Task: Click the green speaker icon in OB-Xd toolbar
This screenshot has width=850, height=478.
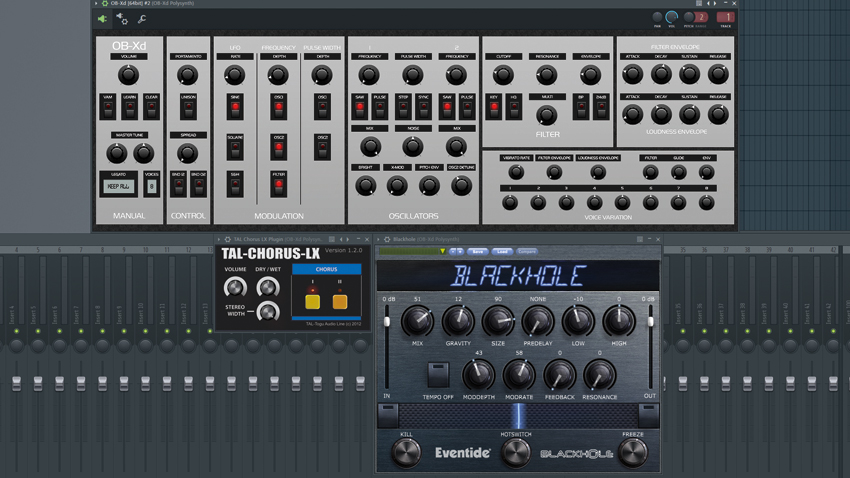Action: pyautogui.click(x=102, y=20)
